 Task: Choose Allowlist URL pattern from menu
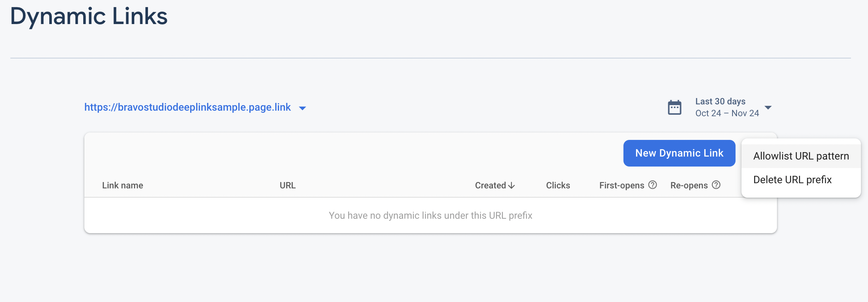801,156
